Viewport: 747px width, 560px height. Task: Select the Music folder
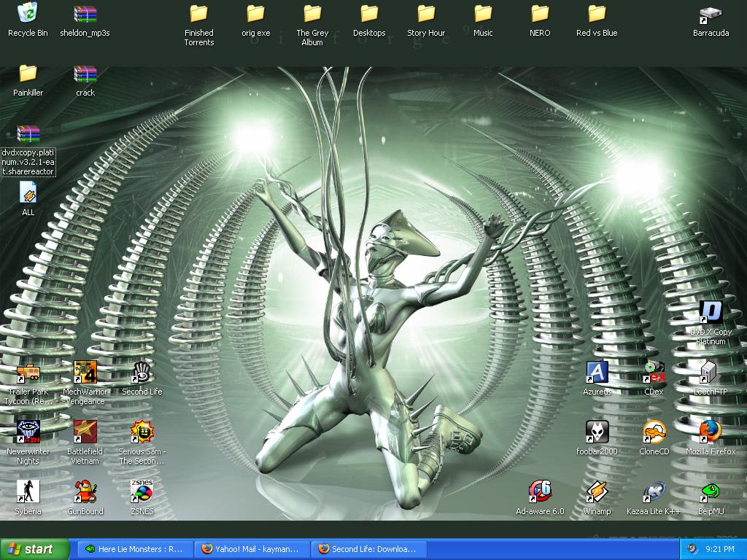483,14
